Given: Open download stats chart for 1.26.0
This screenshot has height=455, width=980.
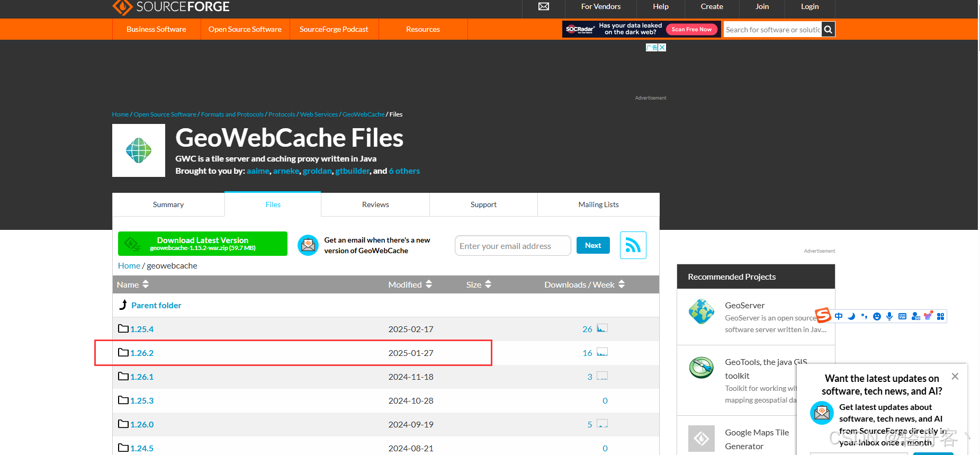Looking at the screenshot, I should (602, 424).
